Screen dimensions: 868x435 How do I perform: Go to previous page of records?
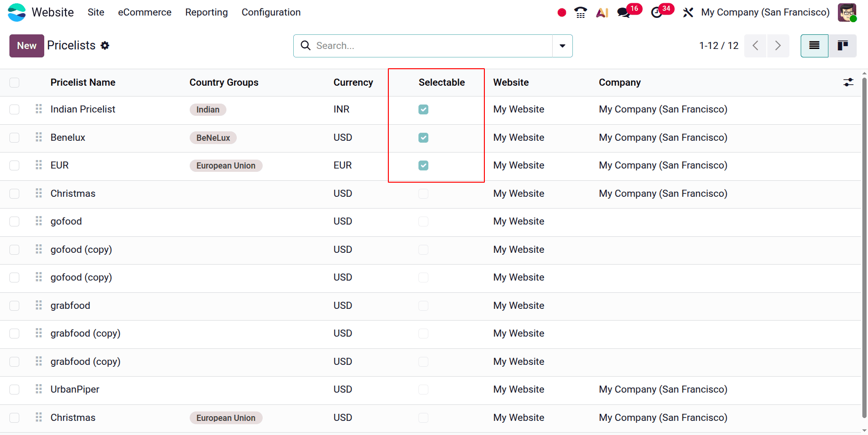point(755,46)
